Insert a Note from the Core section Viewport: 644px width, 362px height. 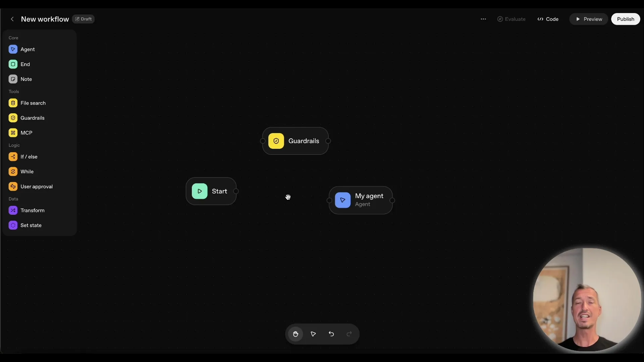tap(26, 79)
